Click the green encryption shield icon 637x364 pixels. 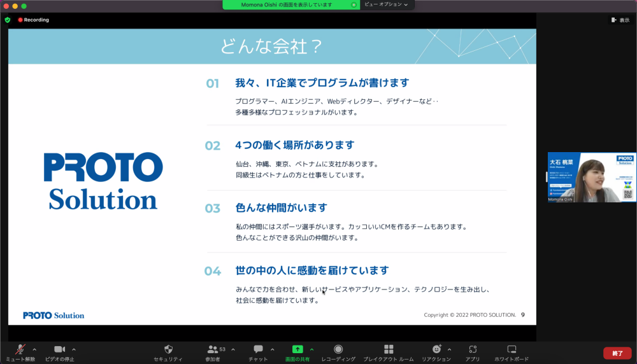(x=8, y=20)
